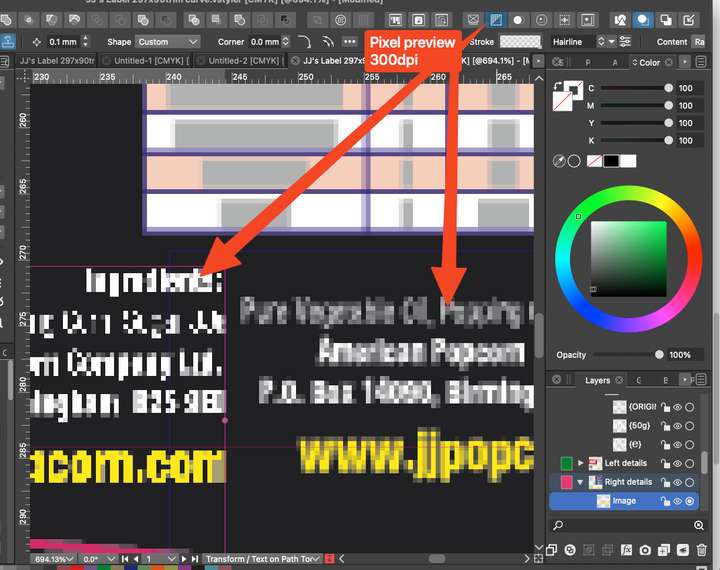
Task: Select target circle of Right details layer
Action: [x=690, y=482]
